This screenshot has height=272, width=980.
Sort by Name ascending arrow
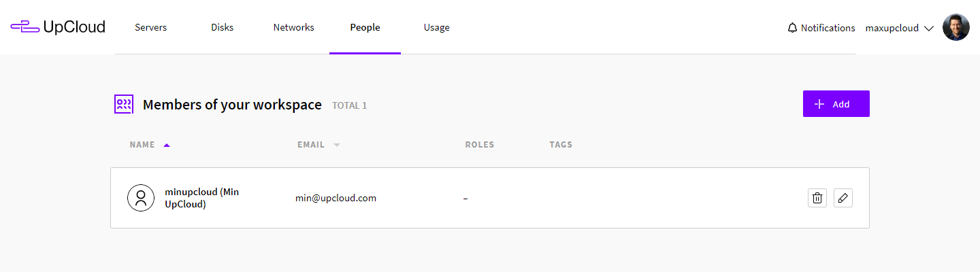tap(167, 145)
